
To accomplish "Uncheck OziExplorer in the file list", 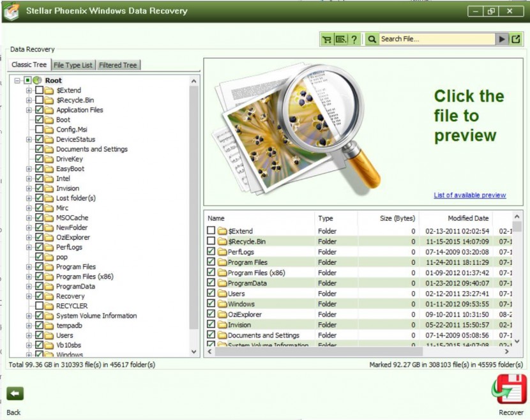I will [211, 313].
